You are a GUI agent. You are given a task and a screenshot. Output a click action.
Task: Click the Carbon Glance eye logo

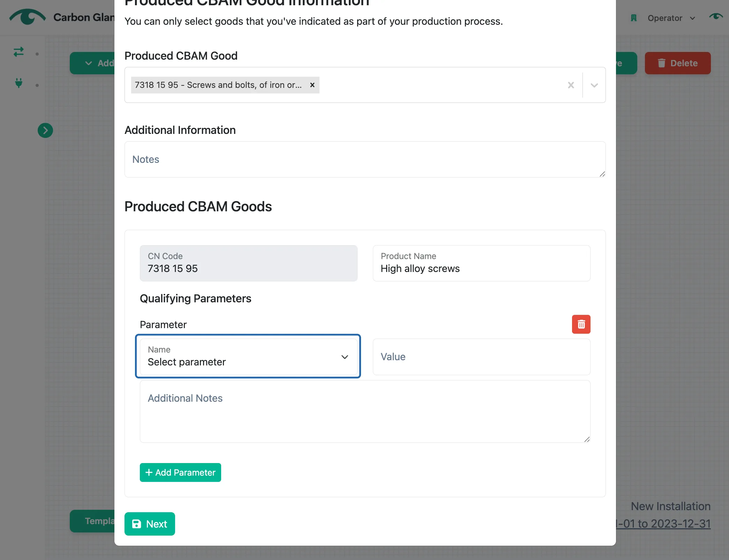pyautogui.click(x=28, y=16)
